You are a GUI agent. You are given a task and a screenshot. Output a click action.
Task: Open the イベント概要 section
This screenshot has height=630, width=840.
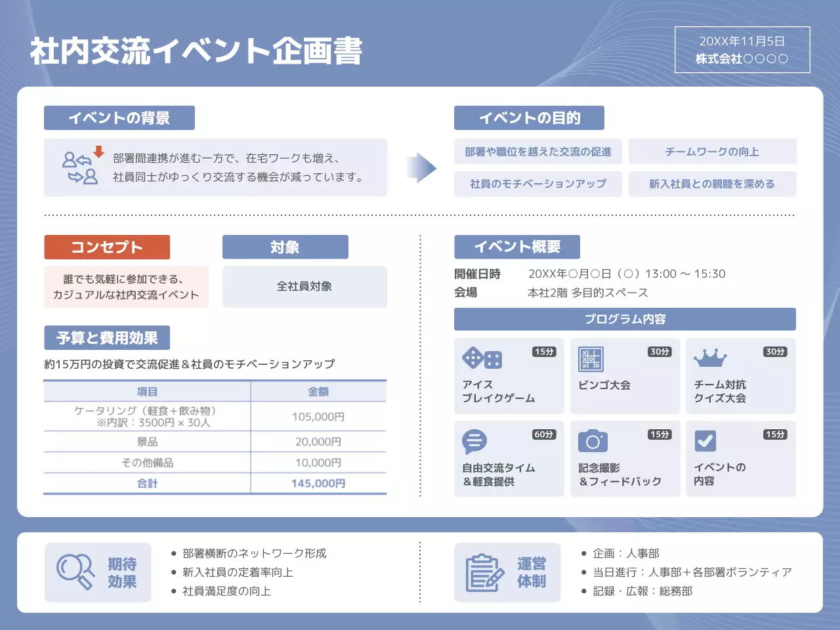516,247
